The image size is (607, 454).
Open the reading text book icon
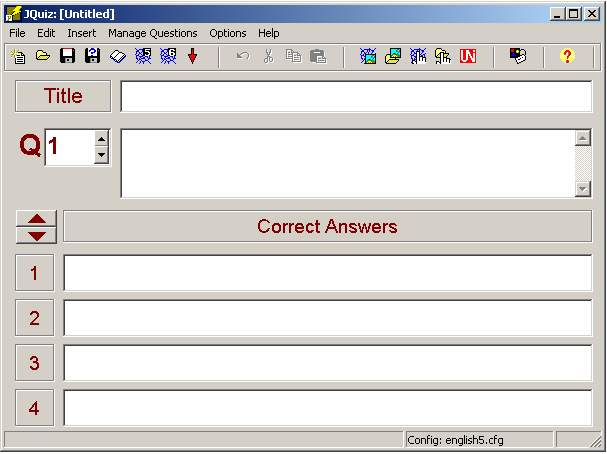(118, 57)
